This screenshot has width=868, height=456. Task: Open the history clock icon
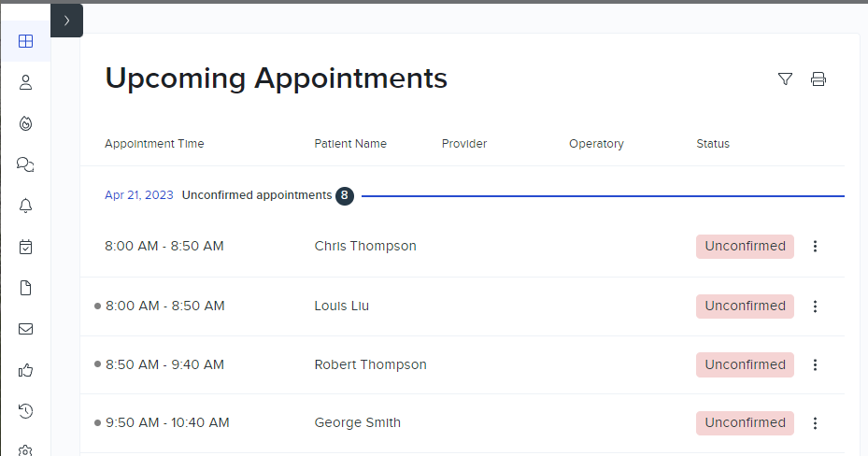pyautogui.click(x=26, y=411)
